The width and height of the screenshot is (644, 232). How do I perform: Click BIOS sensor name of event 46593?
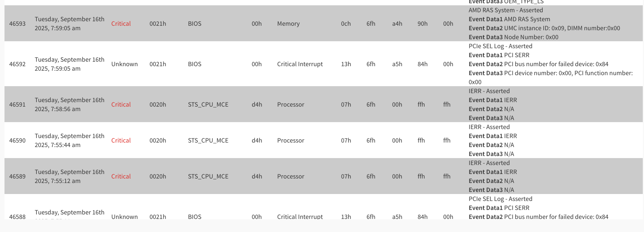[195, 24]
